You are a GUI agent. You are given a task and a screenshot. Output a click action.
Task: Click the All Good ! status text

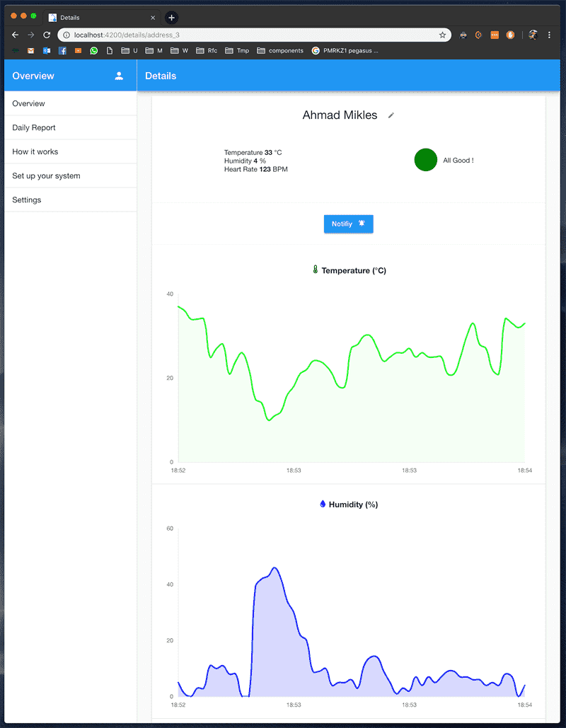[x=458, y=160]
